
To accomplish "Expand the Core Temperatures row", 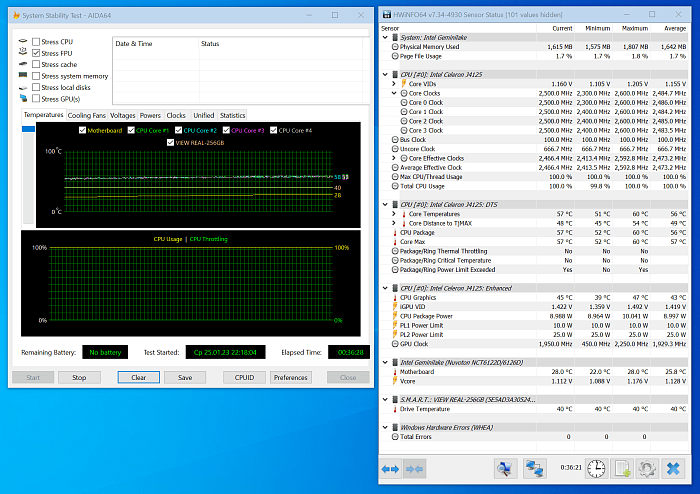I will click(x=394, y=214).
